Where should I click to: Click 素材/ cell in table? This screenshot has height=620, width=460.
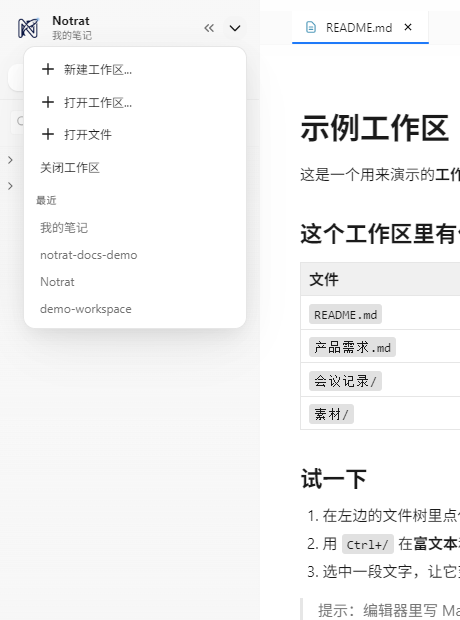click(x=331, y=414)
